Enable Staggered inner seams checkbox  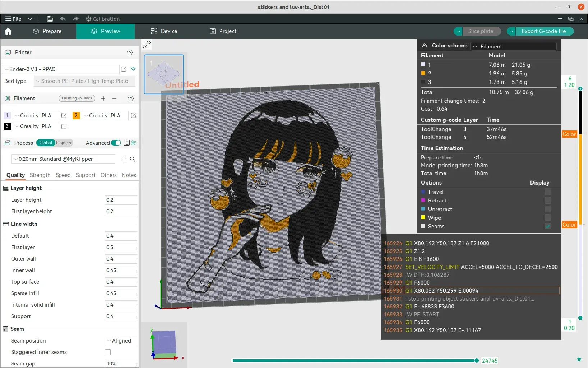(x=108, y=352)
